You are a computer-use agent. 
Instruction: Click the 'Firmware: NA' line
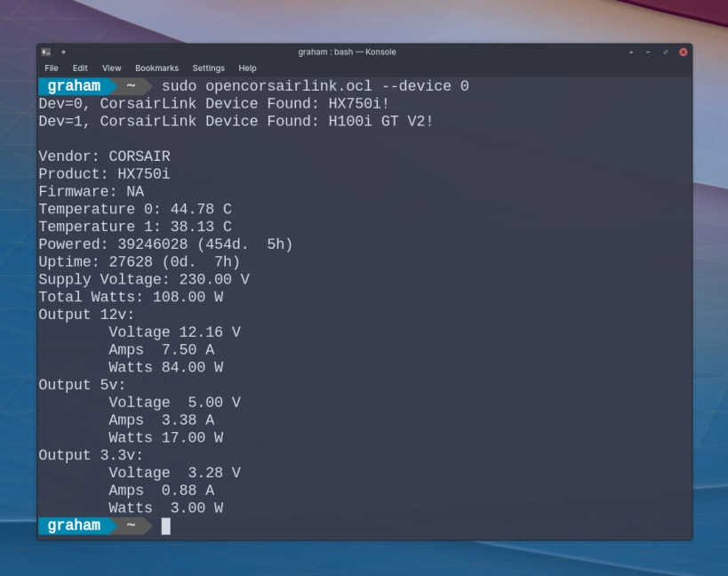[x=92, y=192]
